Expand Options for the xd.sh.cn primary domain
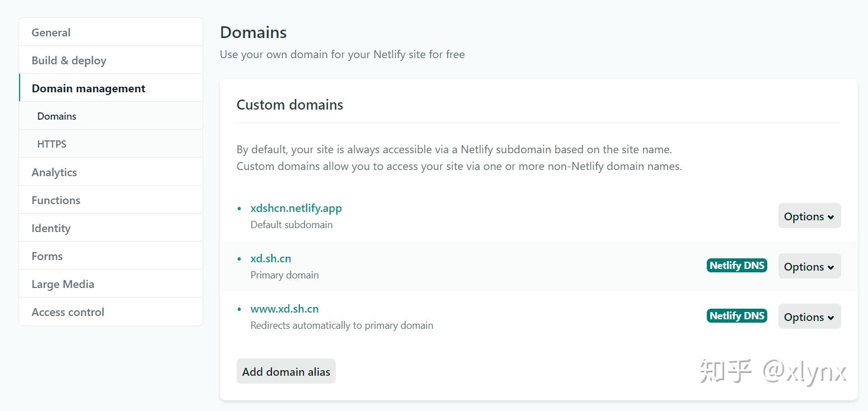This screenshot has height=411, width=868. coord(809,266)
